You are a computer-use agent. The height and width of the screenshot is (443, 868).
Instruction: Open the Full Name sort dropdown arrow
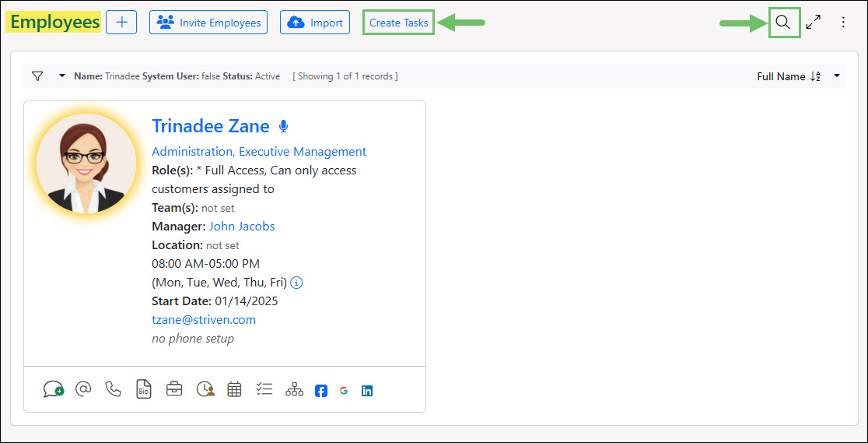(x=837, y=76)
